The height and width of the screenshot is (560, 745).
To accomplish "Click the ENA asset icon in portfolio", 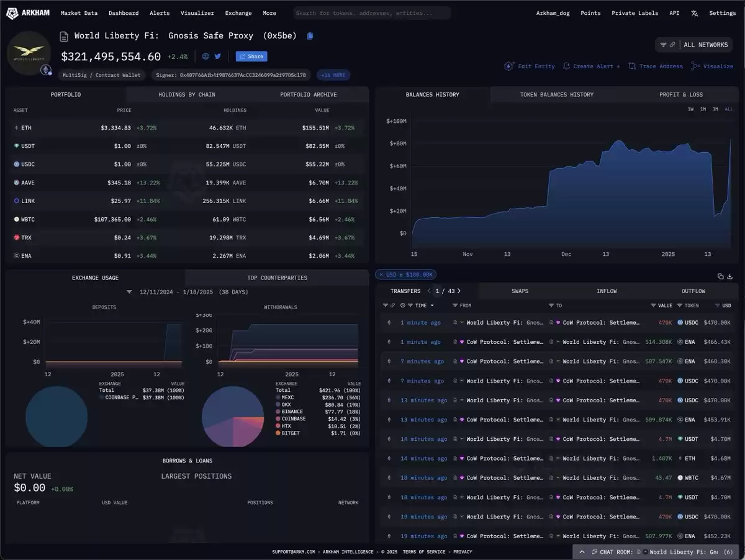I will click(x=17, y=255).
